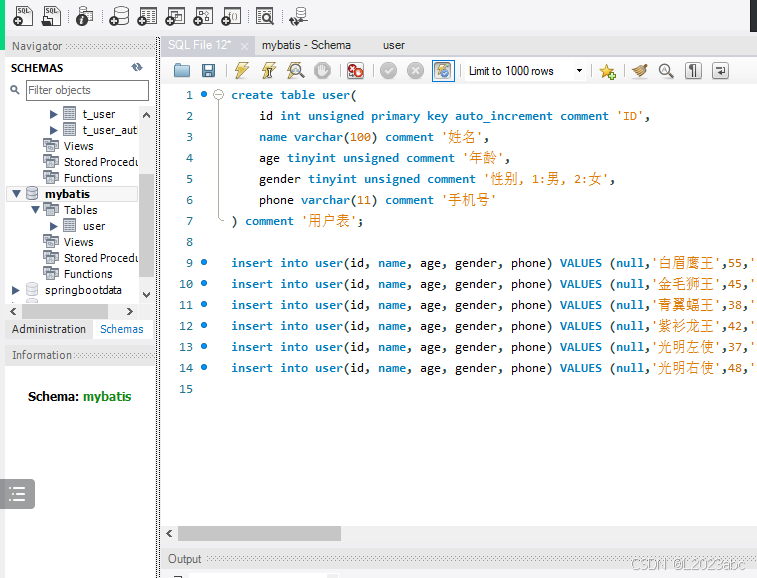Open the Administration tab
This screenshot has width=757, height=578.
click(49, 329)
